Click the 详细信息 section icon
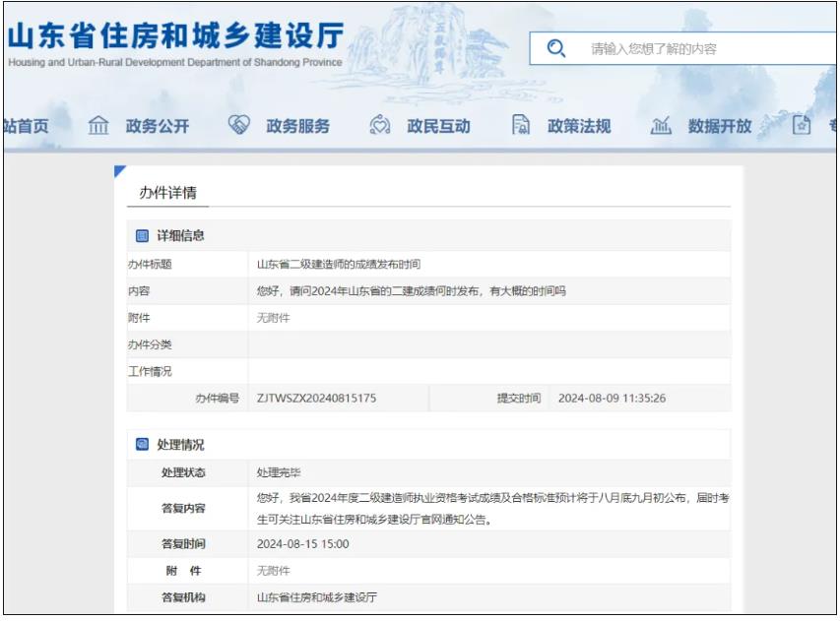840x621 pixels. click(x=142, y=235)
